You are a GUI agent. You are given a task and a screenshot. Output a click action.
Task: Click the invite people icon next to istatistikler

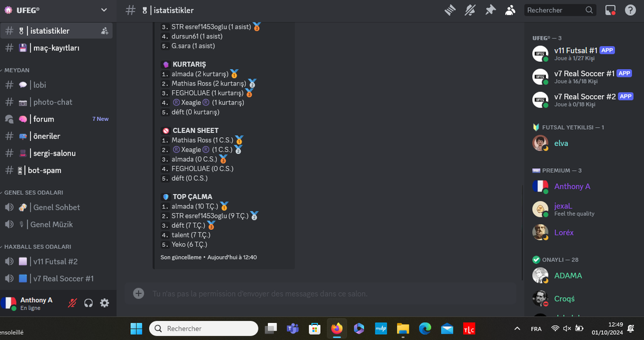pos(104,31)
